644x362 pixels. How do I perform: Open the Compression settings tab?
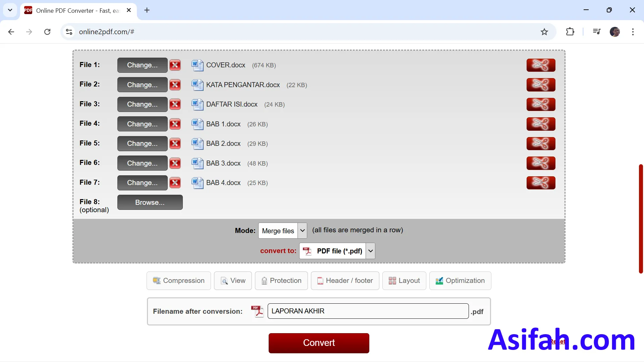pos(179,281)
